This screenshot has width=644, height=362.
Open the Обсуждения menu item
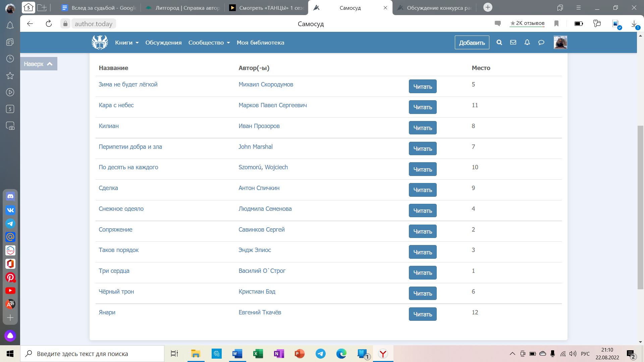[163, 43]
